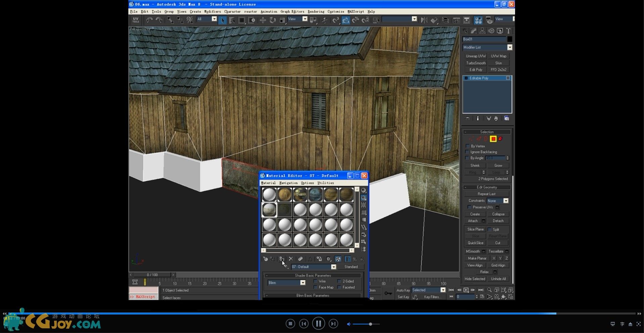The image size is (644, 333).
Task: Enable the Faceted checkbox
Action: [339, 287]
